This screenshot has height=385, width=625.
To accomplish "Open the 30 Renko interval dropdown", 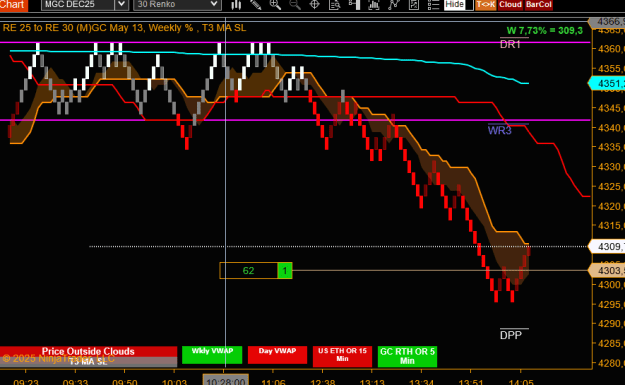I will tap(177, 4).
